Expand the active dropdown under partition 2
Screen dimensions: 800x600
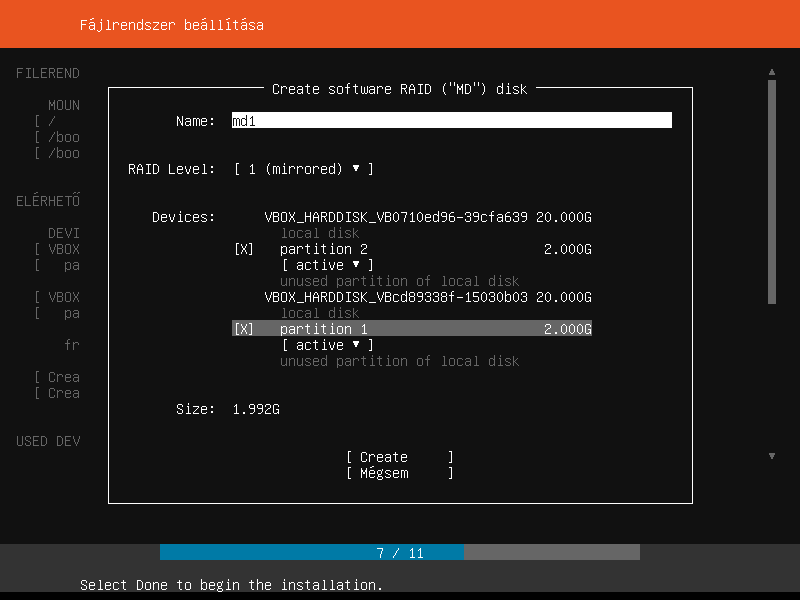point(327,265)
